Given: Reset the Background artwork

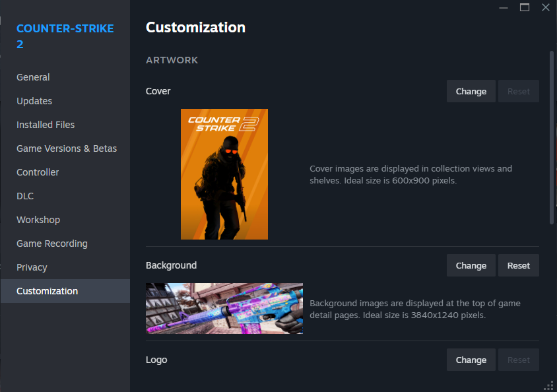Looking at the screenshot, I should pyautogui.click(x=519, y=265).
